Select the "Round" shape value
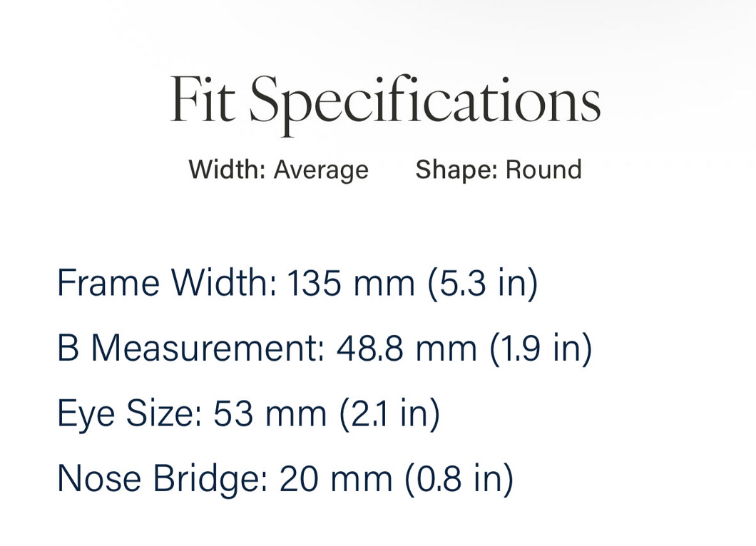 [543, 170]
